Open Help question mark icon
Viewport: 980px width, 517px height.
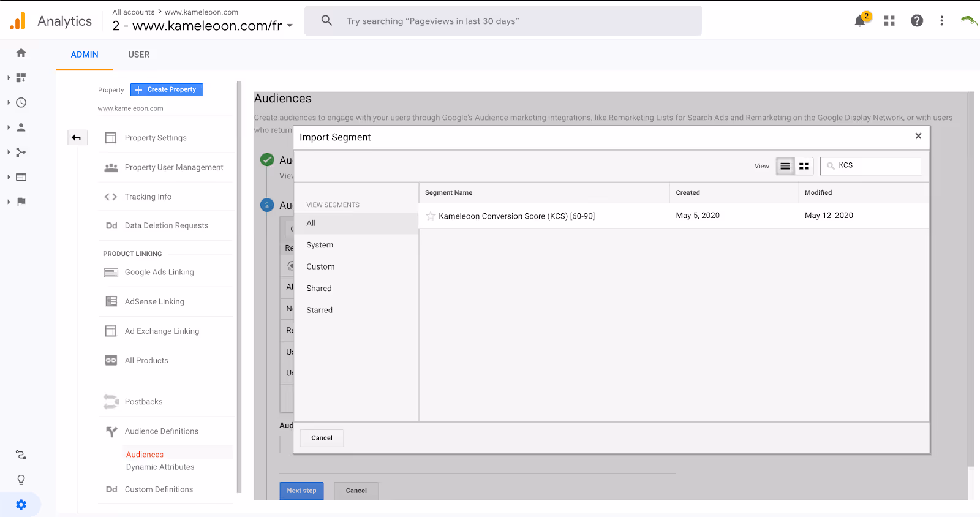(917, 21)
